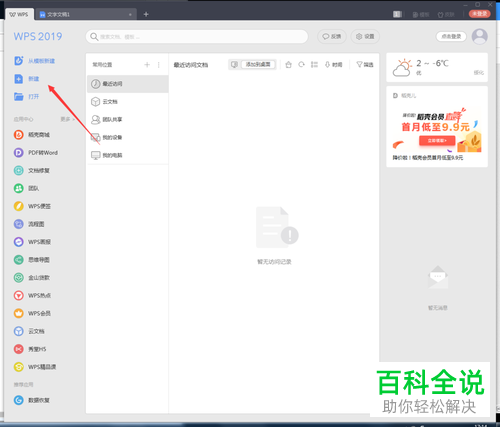The image size is (500, 427).
Task: Click the 更多 expander next to 应用中心
Action: tap(67, 119)
